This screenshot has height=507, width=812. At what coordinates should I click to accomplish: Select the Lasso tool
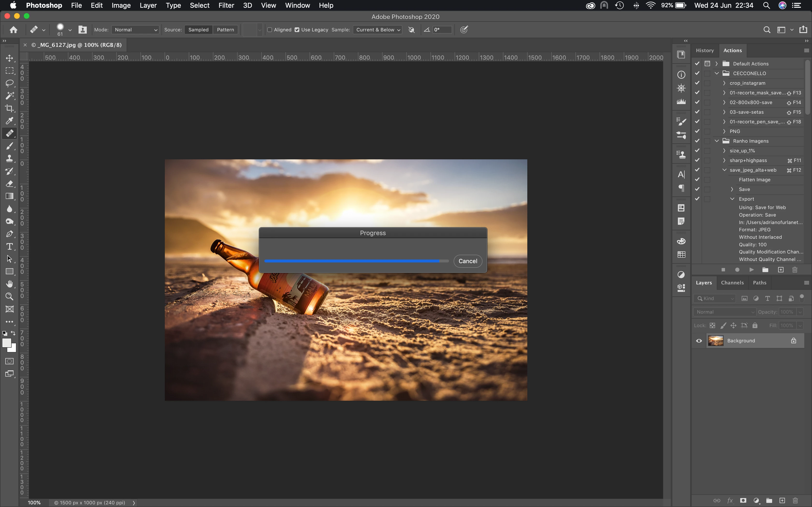(9, 83)
